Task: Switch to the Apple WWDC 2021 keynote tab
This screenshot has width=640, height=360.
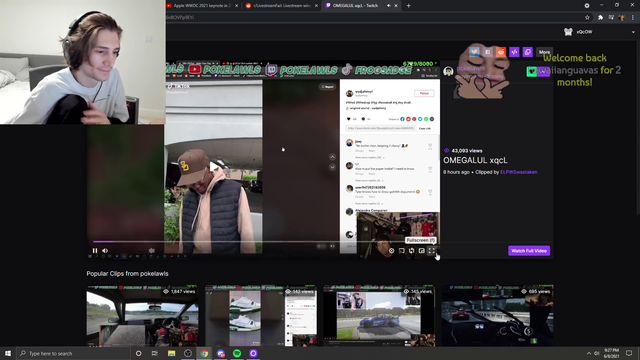Action: point(202,6)
